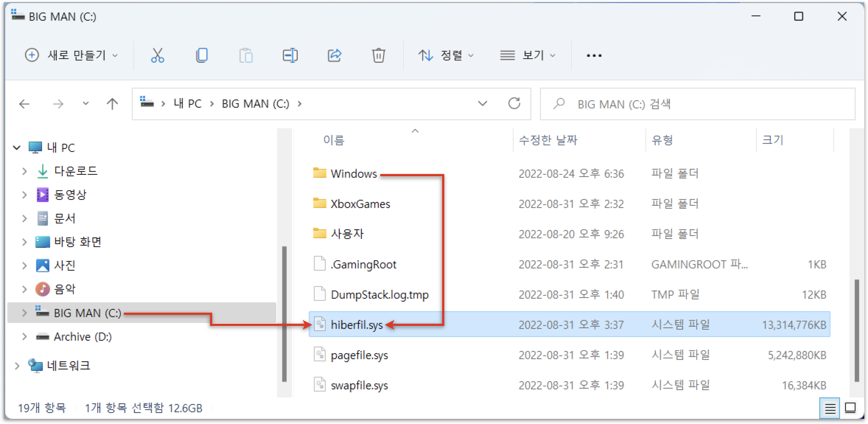Sort by 수정한 날짜 column header
The width and height of the screenshot is (868, 424).
pyautogui.click(x=548, y=140)
